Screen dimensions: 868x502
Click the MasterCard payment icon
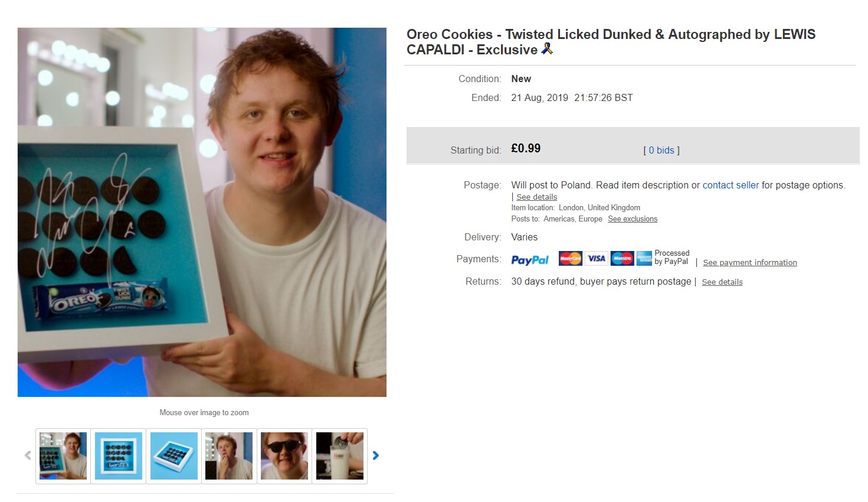(x=571, y=258)
